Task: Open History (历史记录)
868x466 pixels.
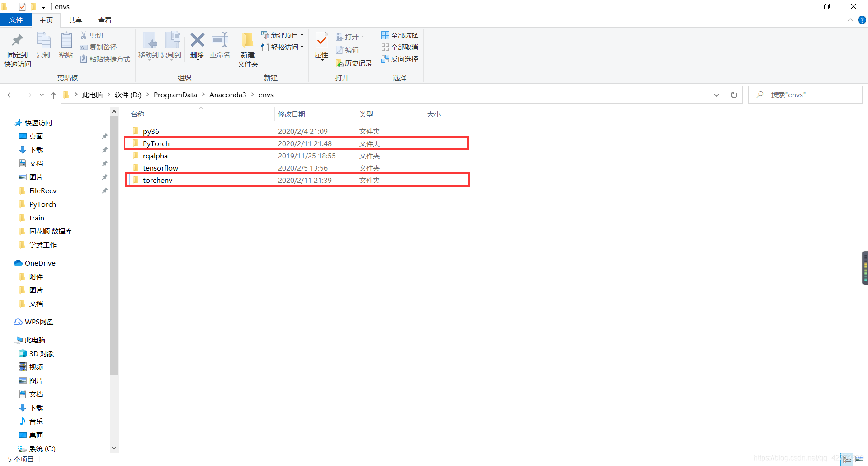Action: (354, 63)
